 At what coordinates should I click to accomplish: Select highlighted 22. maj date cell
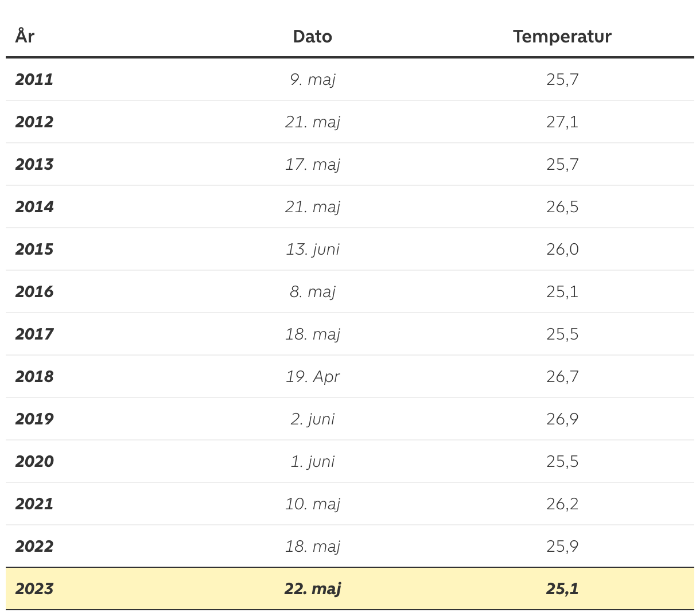pos(312,588)
